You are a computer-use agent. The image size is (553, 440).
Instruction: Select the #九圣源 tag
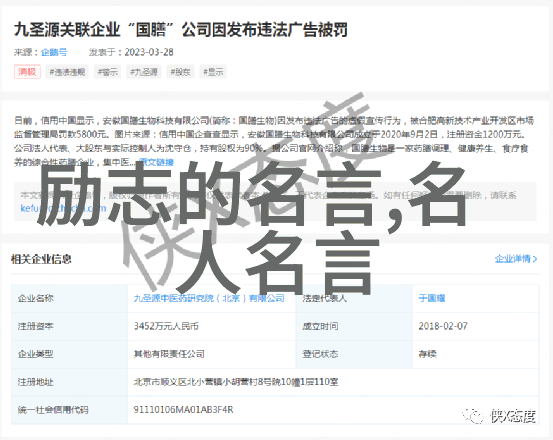(144, 72)
